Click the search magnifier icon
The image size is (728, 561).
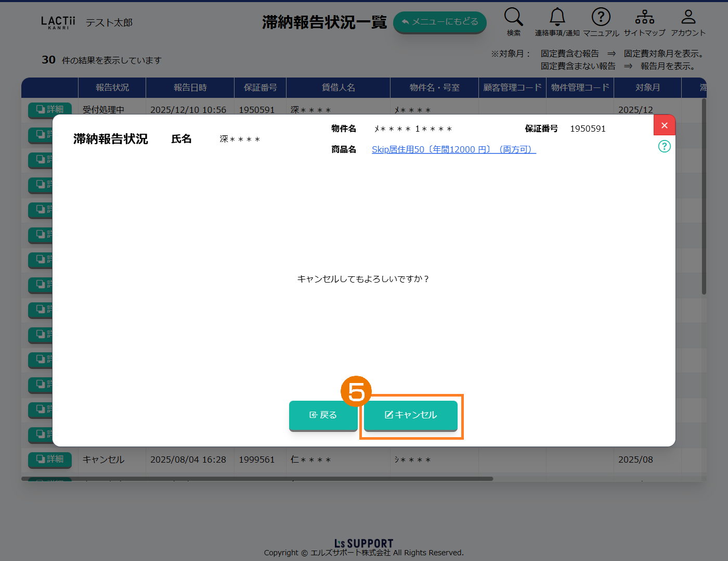pyautogui.click(x=513, y=17)
